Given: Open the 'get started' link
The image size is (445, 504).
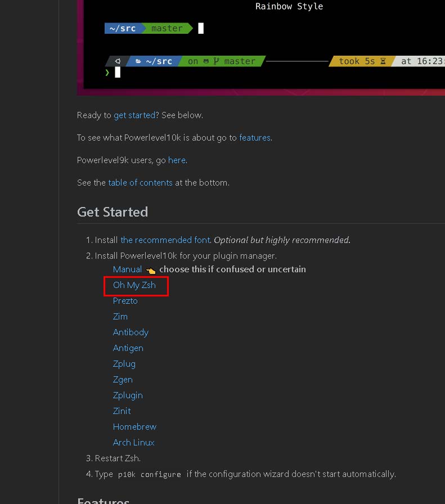Looking at the screenshot, I should coord(134,115).
